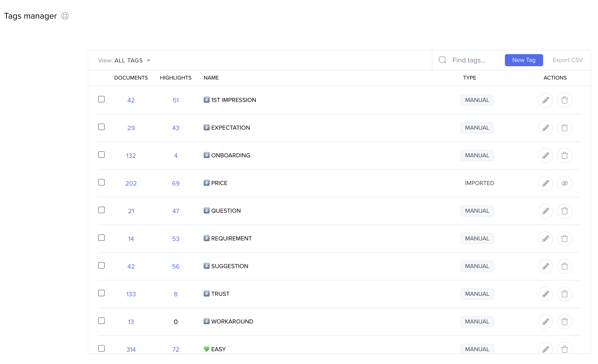Image resolution: width=598 pixels, height=364 pixels.
Task: Delete the QUESTION tag
Action: coord(565,211)
